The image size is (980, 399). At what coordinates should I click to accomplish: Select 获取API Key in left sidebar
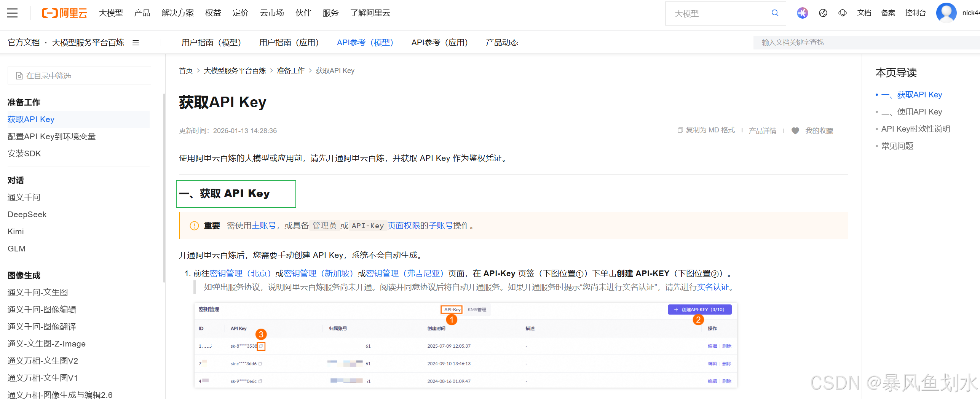(x=78, y=119)
